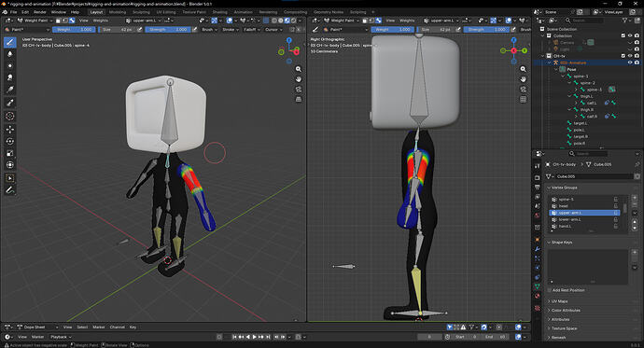644x348 pixels.
Task: Open the Object properties orange square tab
Action: [538, 239]
